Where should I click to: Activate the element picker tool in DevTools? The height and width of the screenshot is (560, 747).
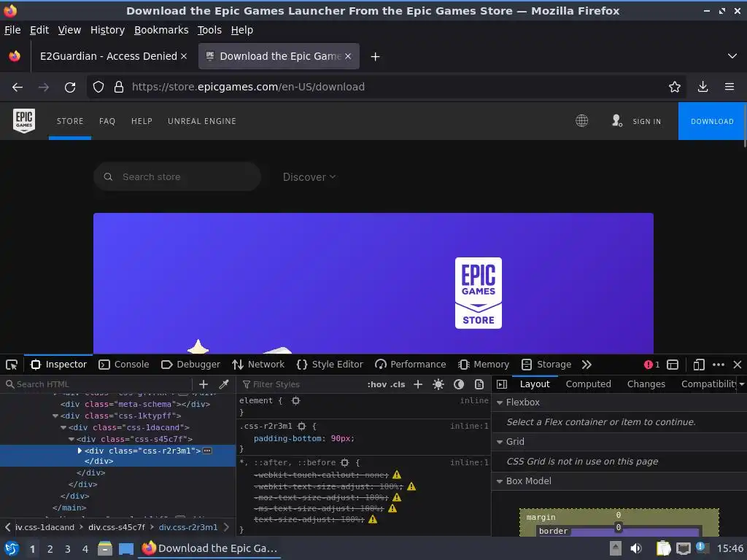(12, 365)
